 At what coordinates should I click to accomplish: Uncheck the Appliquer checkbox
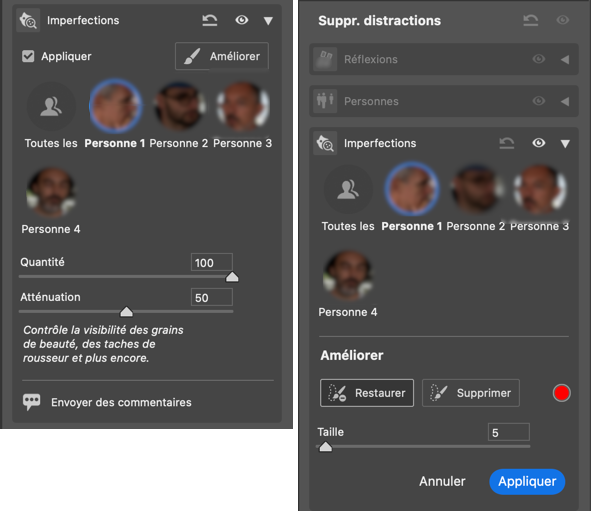[28, 57]
